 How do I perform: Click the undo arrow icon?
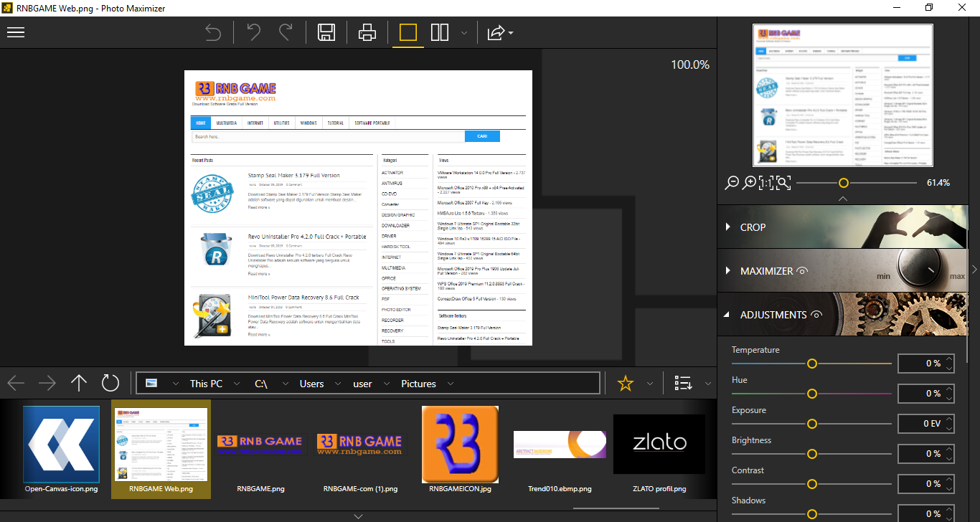pyautogui.click(x=253, y=32)
